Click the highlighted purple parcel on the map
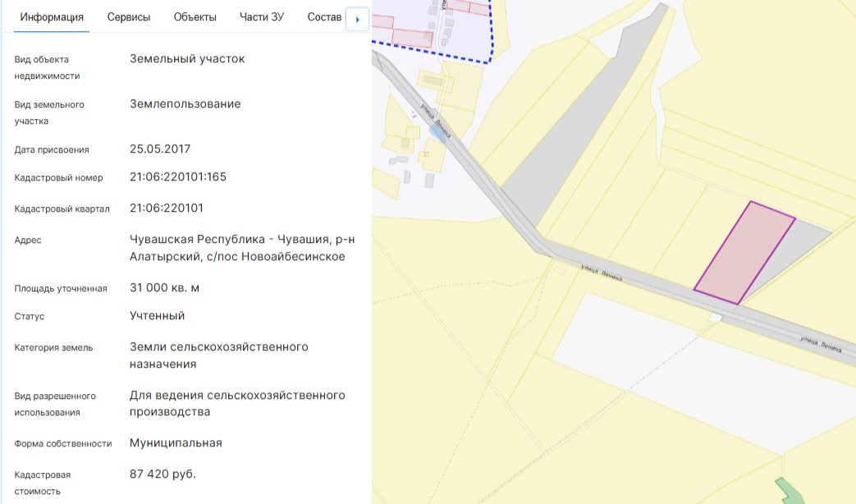The height and width of the screenshot is (504, 856). pyautogui.click(x=744, y=253)
